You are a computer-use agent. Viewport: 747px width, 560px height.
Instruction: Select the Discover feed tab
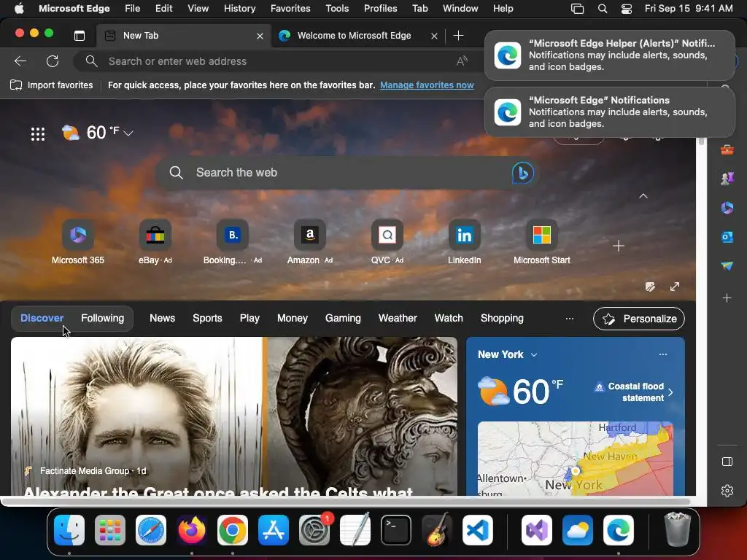pos(42,318)
